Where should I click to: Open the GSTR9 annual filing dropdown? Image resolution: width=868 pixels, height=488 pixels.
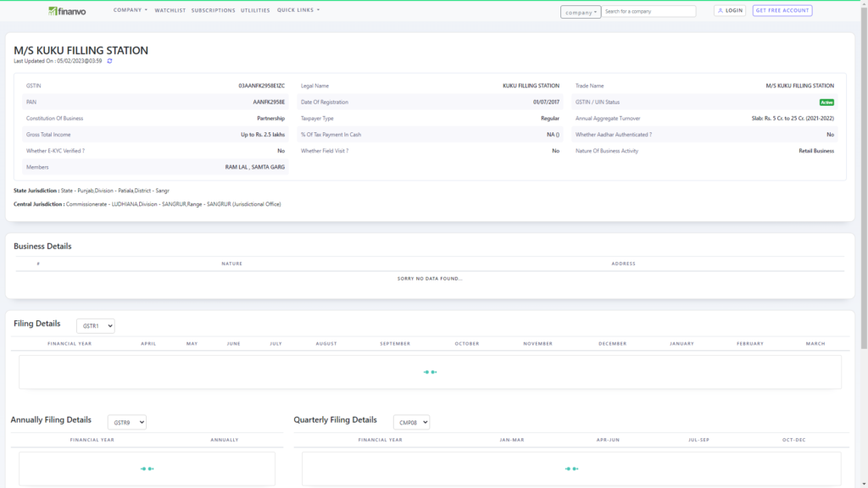click(127, 422)
